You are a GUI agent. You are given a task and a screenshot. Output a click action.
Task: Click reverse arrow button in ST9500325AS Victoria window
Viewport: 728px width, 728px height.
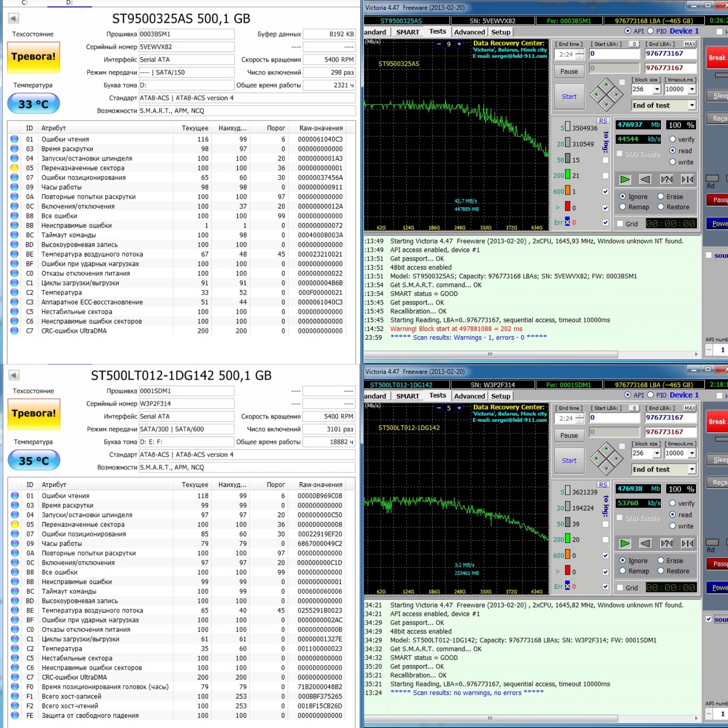click(645, 179)
